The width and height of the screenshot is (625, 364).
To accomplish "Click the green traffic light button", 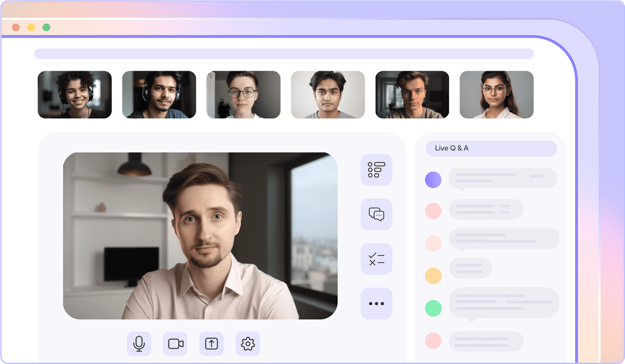I will click(x=45, y=27).
